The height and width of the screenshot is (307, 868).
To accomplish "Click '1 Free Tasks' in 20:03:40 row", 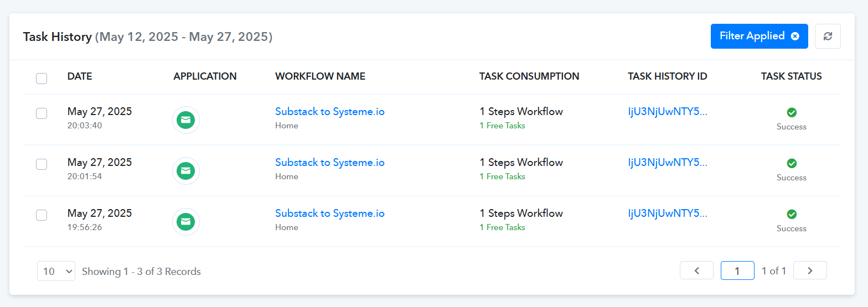I will point(502,126).
